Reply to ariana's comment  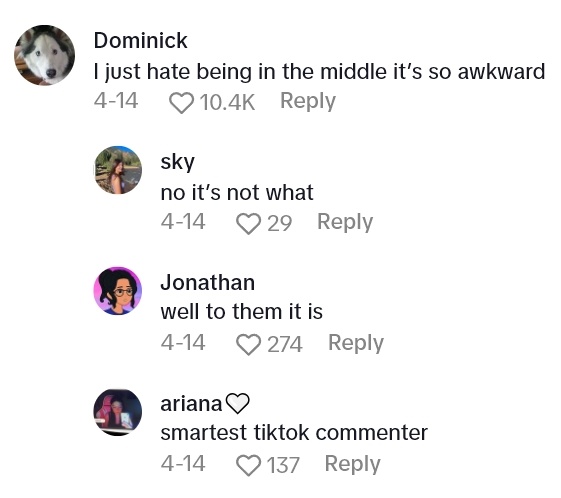pyautogui.click(x=352, y=464)
